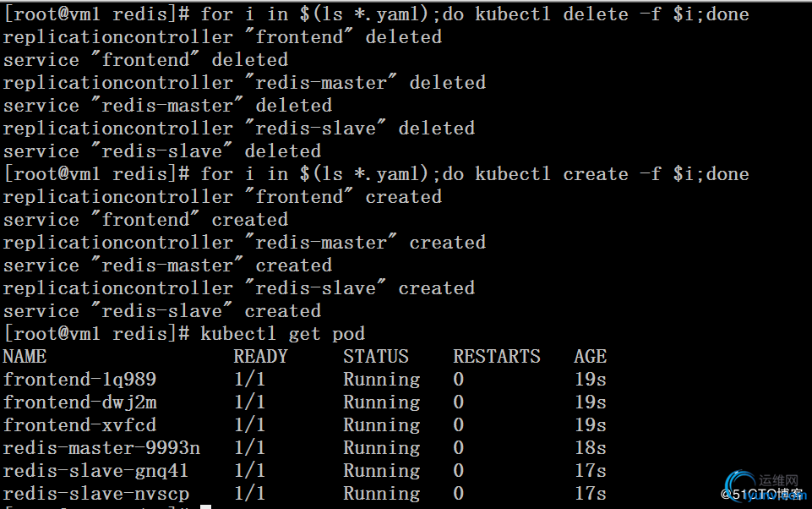The image size is (812, 509).
Task: Click the replicationcontroller "redis-master" deleted line
Action: click(244, 83)
